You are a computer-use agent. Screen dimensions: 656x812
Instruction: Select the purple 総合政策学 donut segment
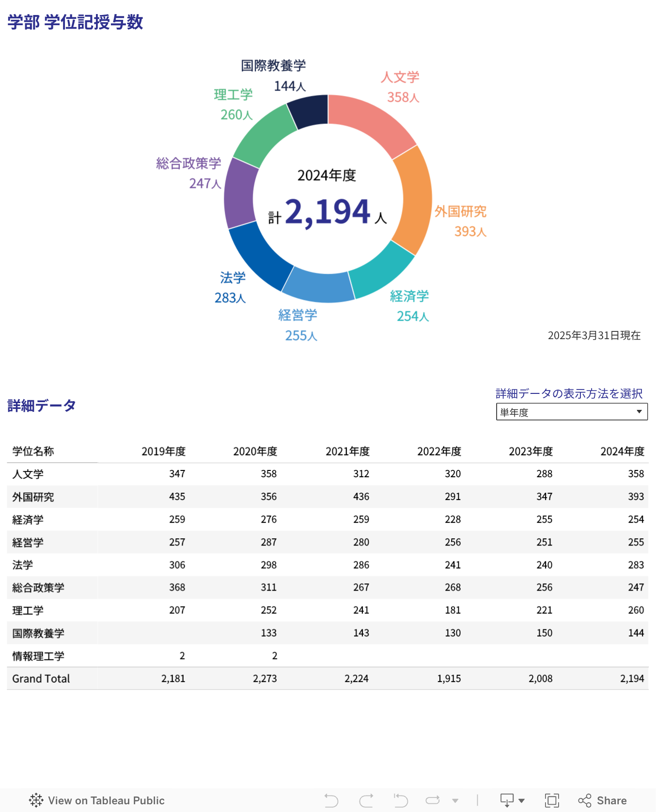pos(239,194)
